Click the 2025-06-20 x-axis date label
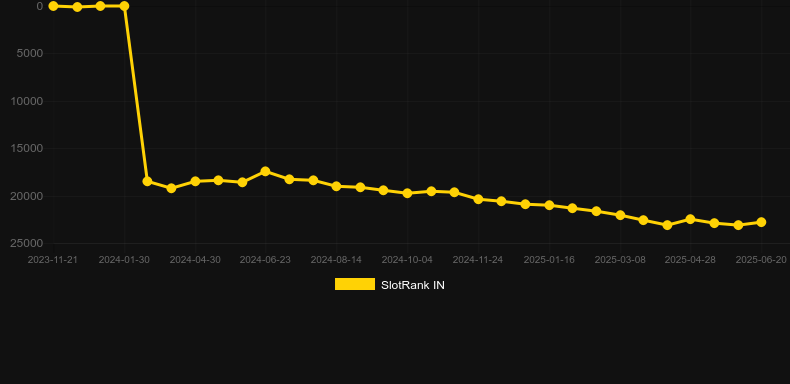790x384 pixels. pyautogui.click(x=761, y=260)
